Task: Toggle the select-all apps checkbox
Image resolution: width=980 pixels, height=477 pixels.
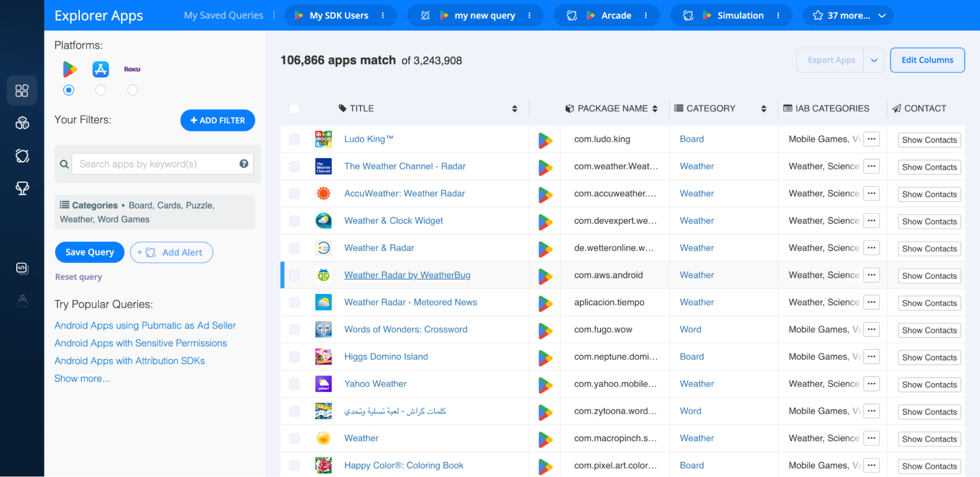Action: 294,109
